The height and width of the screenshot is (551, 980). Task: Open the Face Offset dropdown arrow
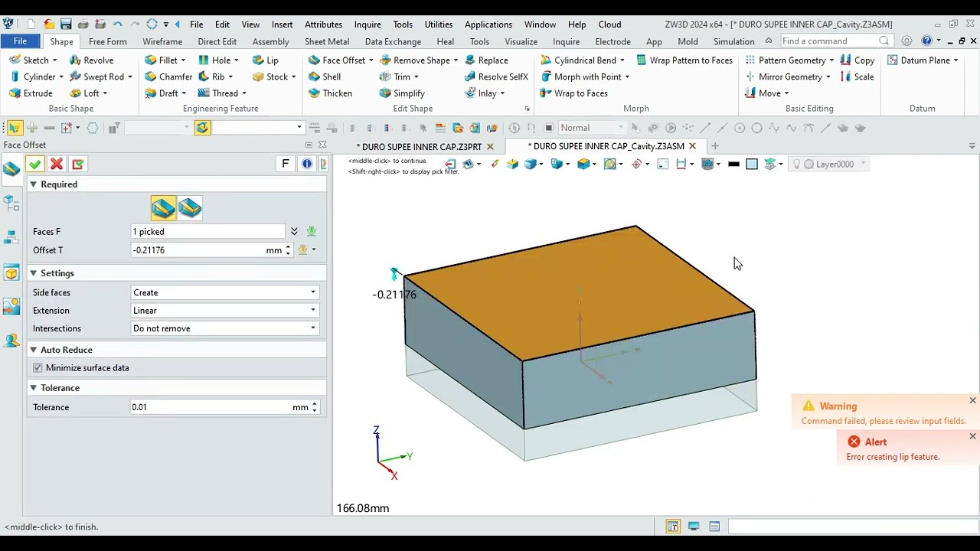(371, 60)
